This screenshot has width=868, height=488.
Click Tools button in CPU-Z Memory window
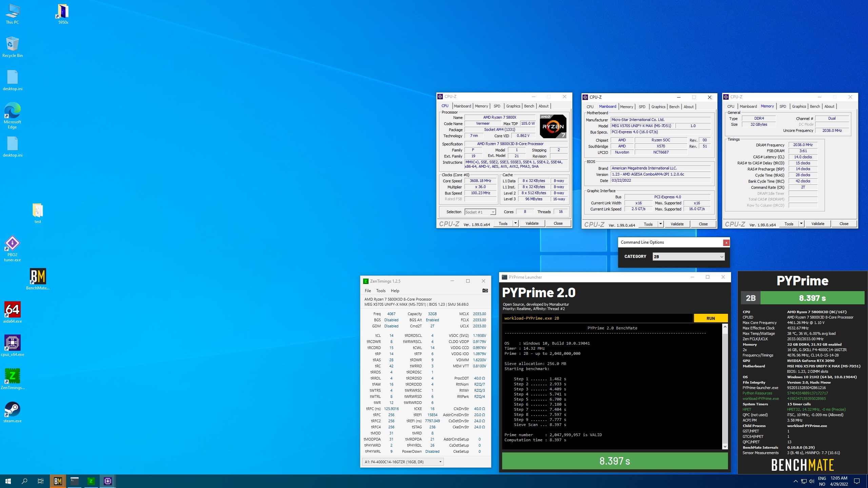pos(789,224)
